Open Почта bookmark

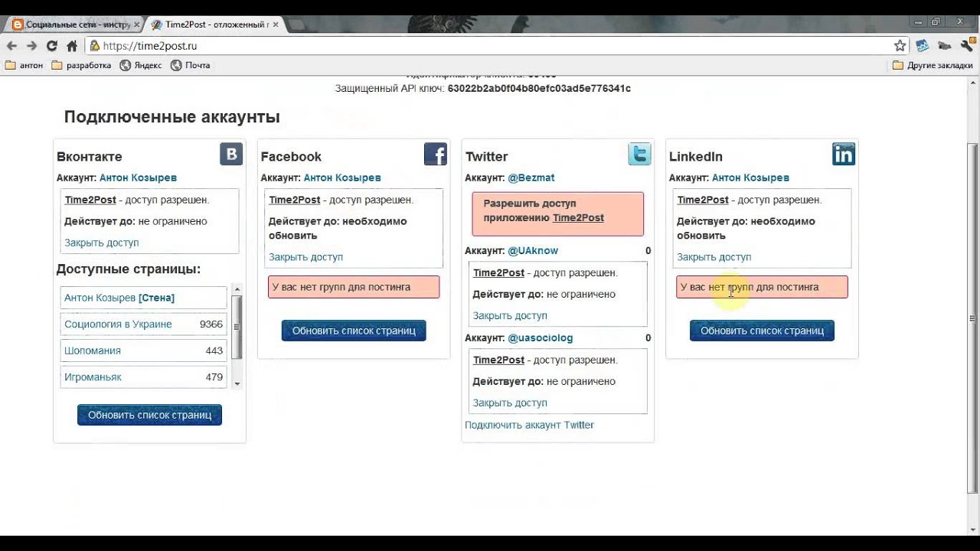(x=190, y=66)
